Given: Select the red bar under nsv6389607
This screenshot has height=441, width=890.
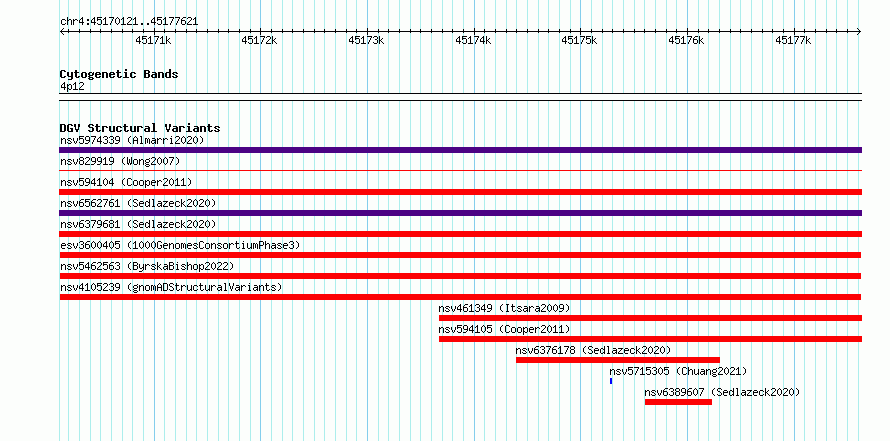Looking at the screenshot, I should click(x=678, y=402).
